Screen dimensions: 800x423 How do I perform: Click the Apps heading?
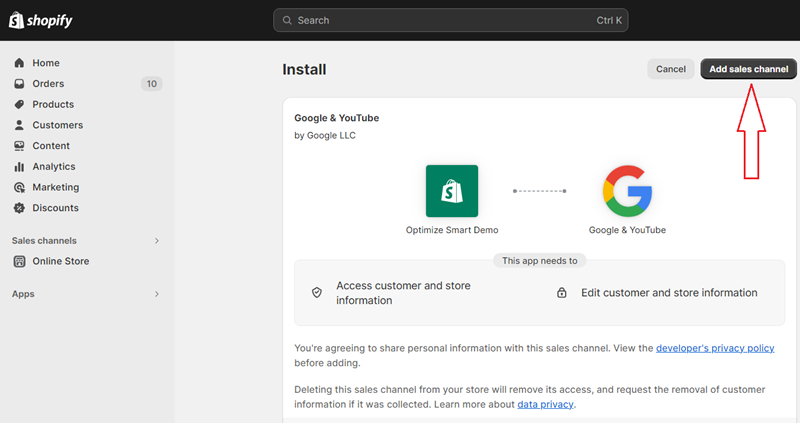(23, 294)
